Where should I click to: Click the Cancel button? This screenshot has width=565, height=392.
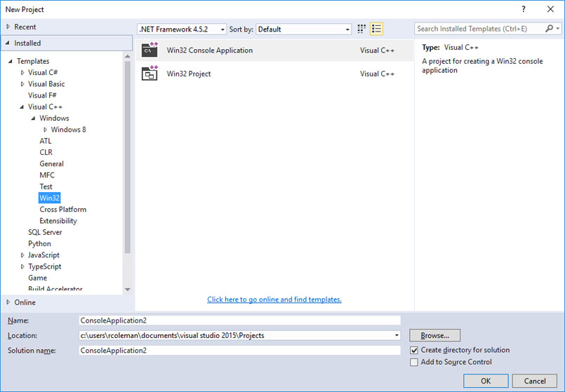pyautogui.click(x=535, y=381)
